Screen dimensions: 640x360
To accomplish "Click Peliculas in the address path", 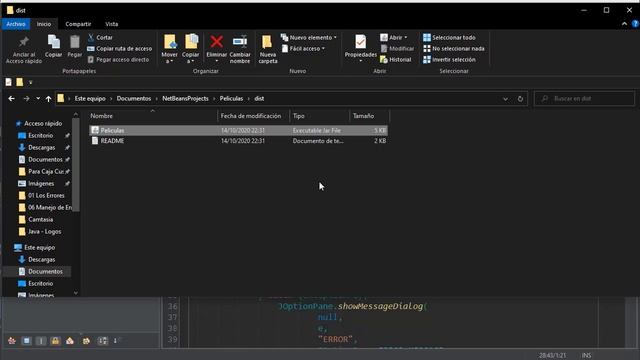I will (x=231, y=98).
